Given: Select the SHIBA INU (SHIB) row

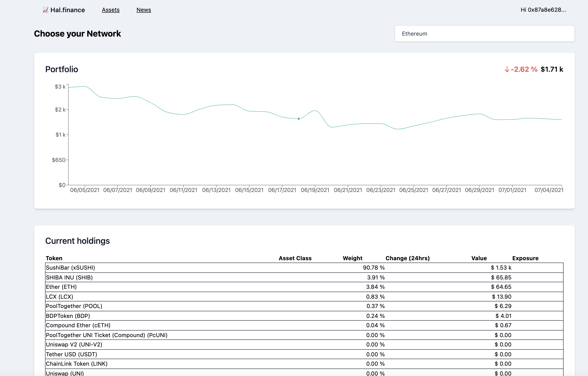Looking at the screenshot, I should pyautogui.click(x=304, y=277).
